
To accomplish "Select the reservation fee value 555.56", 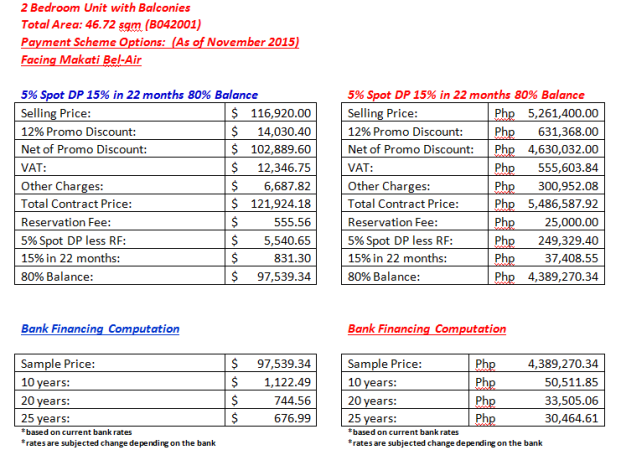I will click(x=271, y=222).
